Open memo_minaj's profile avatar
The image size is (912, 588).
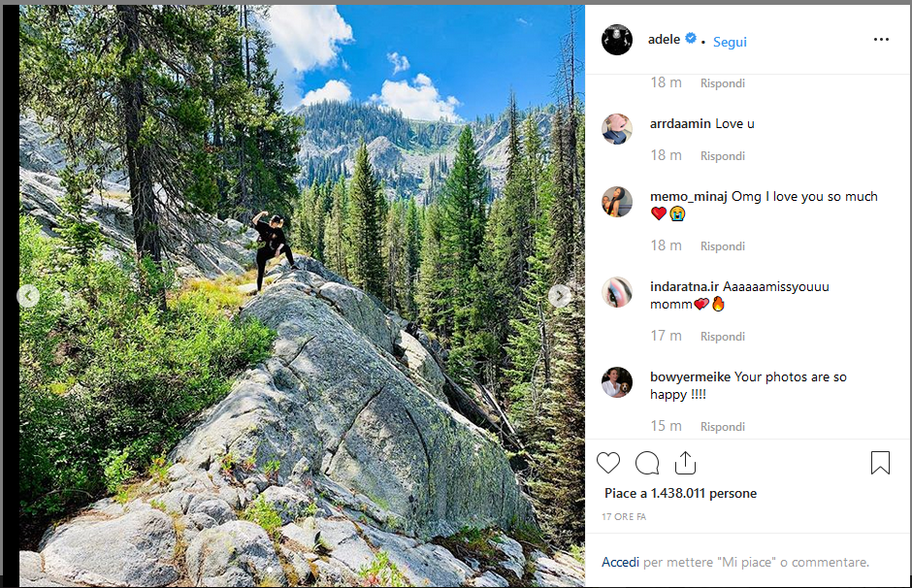pos(617,202)
